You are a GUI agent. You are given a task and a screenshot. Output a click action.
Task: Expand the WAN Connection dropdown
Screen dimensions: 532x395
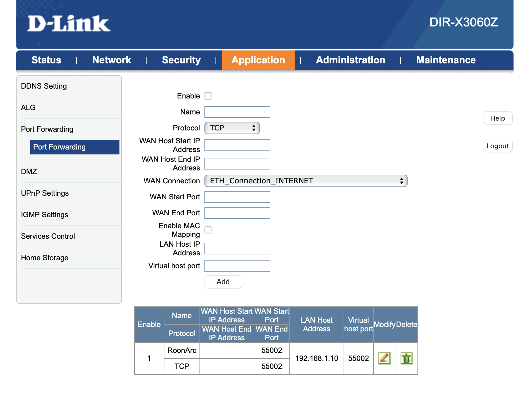click(x=306, y=181)
